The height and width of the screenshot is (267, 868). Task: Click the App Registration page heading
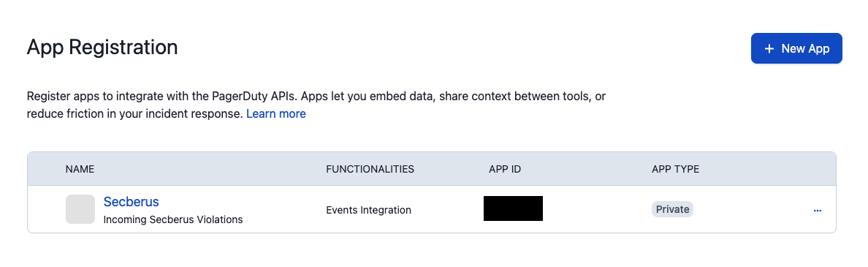102,47
